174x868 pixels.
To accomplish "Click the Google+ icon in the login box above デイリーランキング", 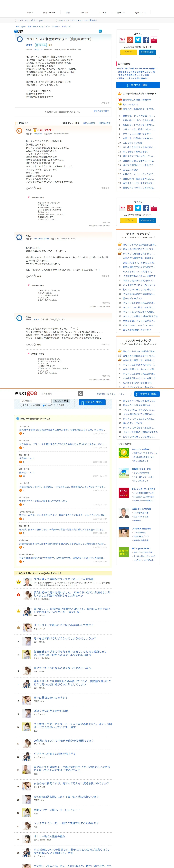I will [x=130, y=208].
